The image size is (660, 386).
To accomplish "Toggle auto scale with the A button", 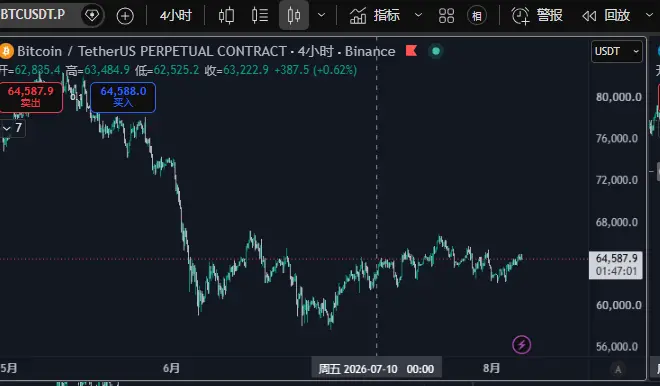I will 618,369.
